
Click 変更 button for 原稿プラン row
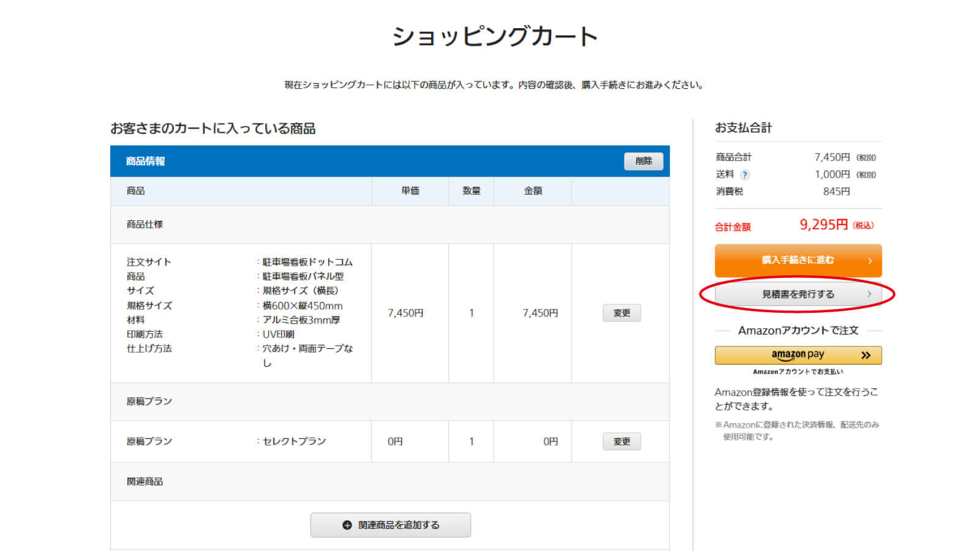[x=622, y=441]
